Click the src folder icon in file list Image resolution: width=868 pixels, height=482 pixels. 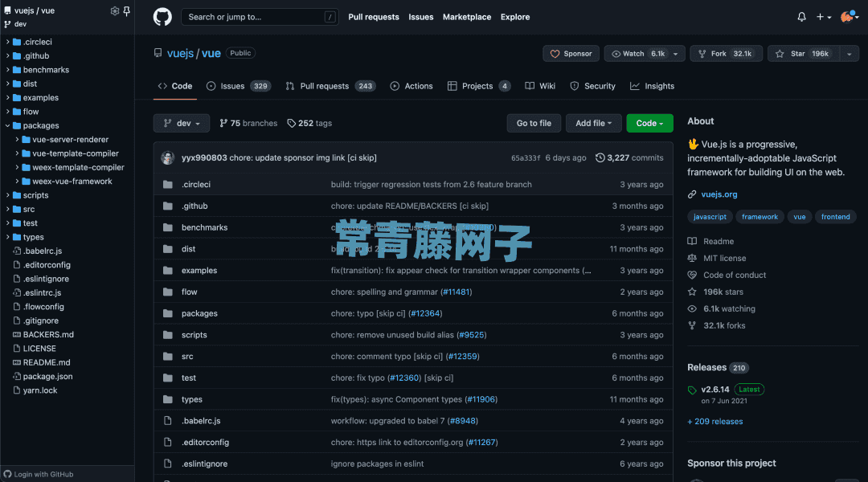[168, 357]
